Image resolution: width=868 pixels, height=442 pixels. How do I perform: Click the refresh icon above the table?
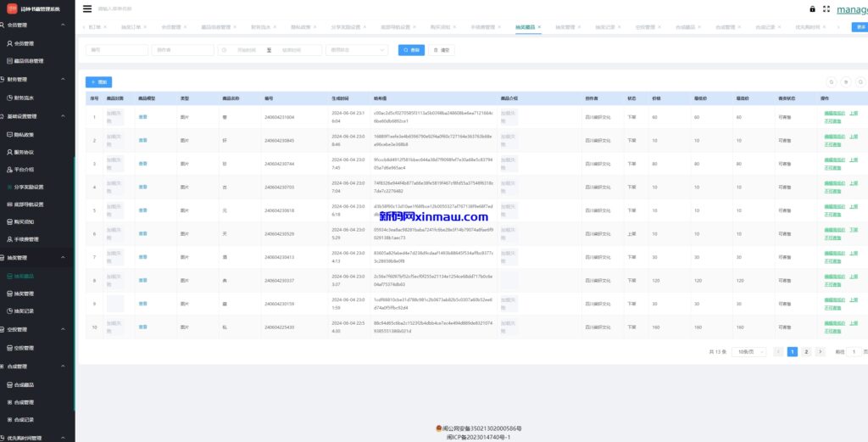click(846, 82)
